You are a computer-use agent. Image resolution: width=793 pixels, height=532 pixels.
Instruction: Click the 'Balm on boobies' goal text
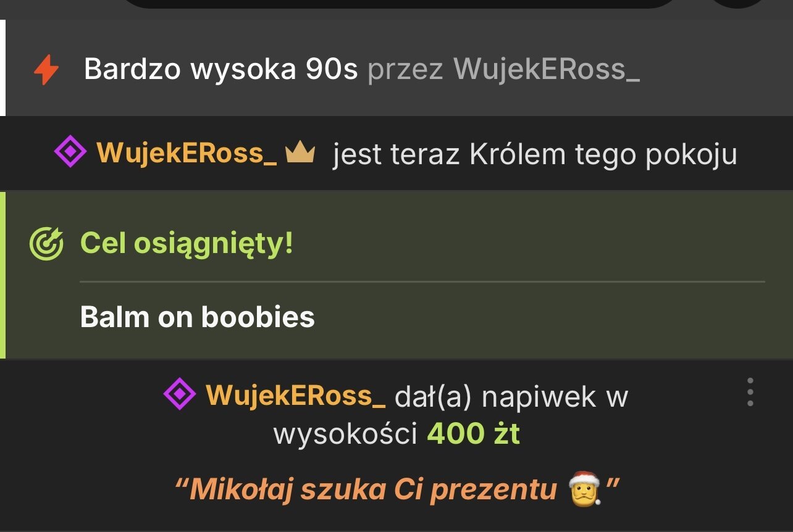point(198,317)
